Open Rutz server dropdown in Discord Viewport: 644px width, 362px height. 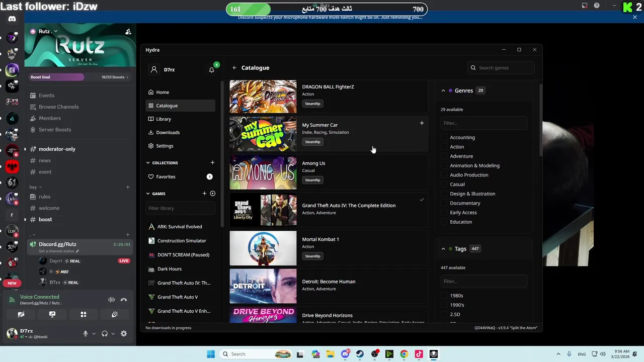tap(48, 31)
